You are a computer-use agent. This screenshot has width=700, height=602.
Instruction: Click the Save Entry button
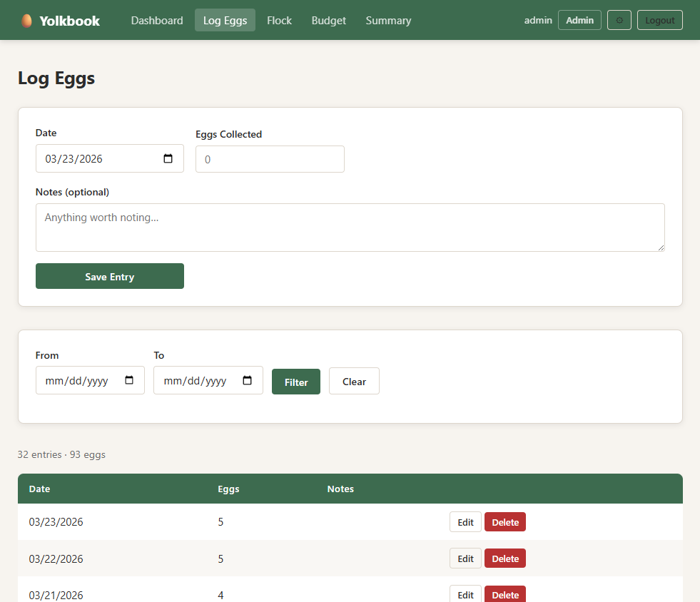coord(109,276)
